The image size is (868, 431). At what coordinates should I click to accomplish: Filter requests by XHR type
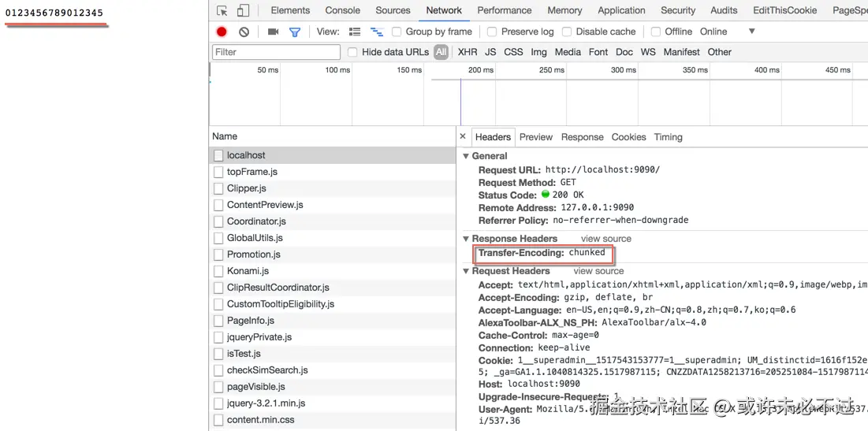(468, 52)
